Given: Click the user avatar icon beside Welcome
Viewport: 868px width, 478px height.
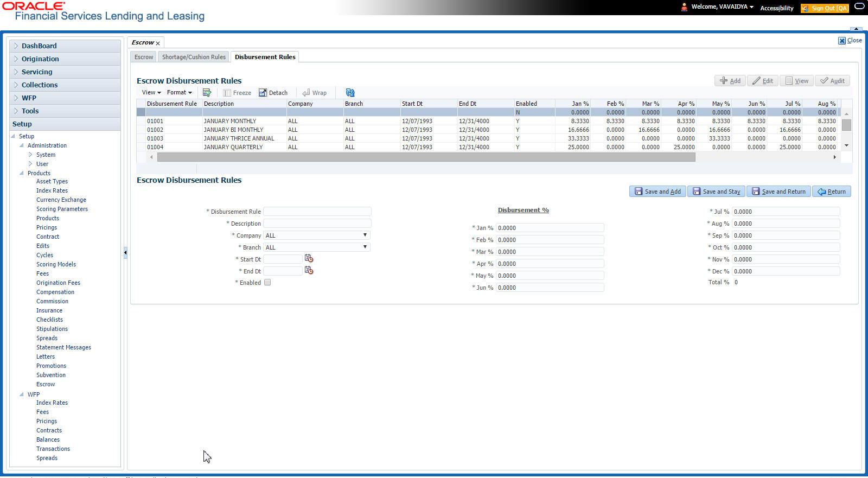Looking at the screenshot, I should click(684, 7).
